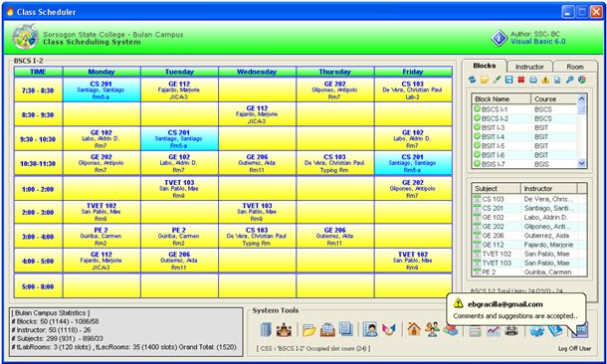Select the CS 201 subject row
607x364 pixels.
(529, 208)
